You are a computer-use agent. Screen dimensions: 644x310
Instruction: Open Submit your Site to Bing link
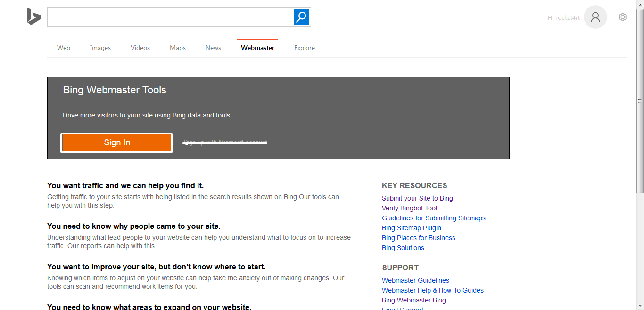point(417,198)
